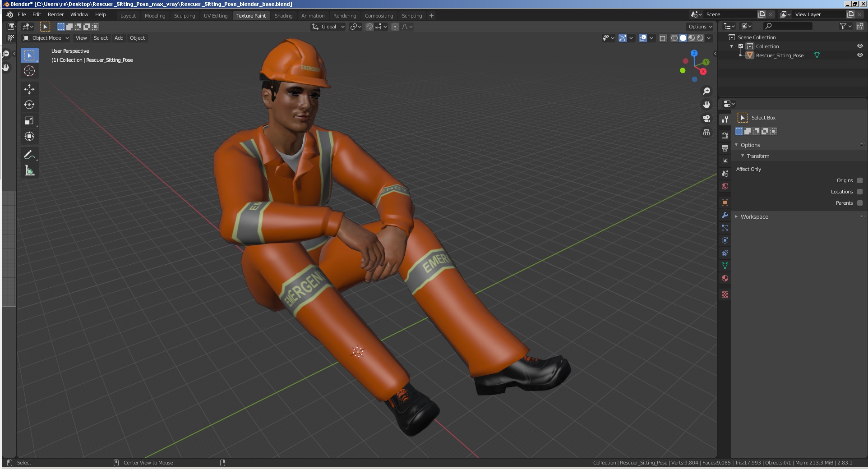Open the Global transform orientation dropdown
868x469 pixels.
328,27
